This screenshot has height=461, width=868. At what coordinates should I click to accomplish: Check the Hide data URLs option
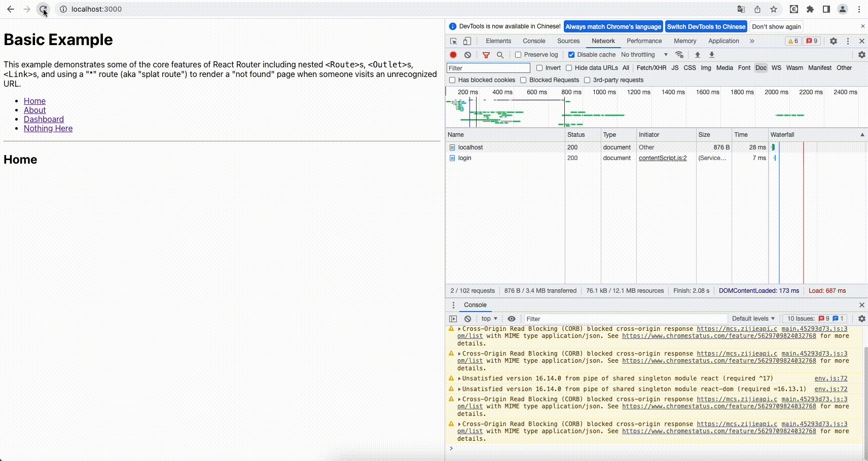(569, 68)
